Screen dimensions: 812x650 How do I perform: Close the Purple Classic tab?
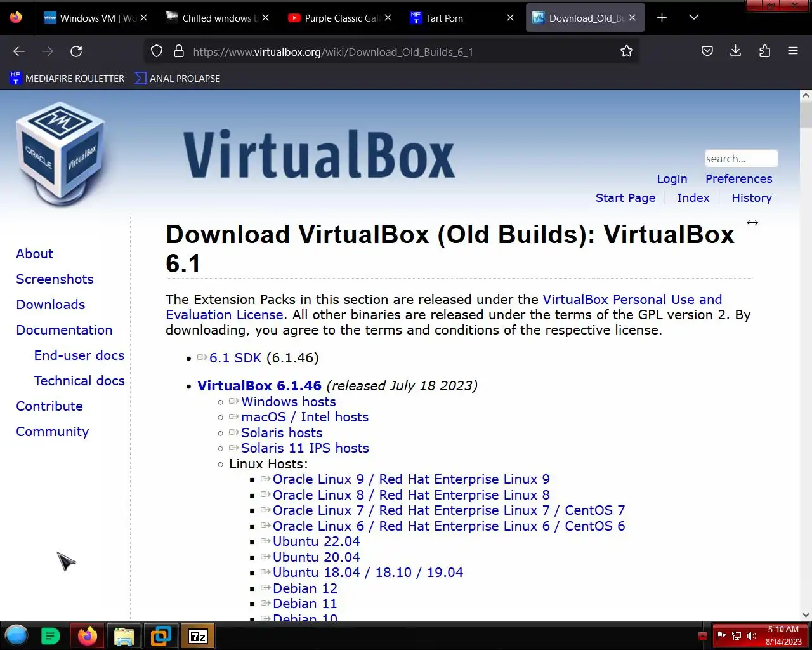pyautogui.click(x=388, y=18)
